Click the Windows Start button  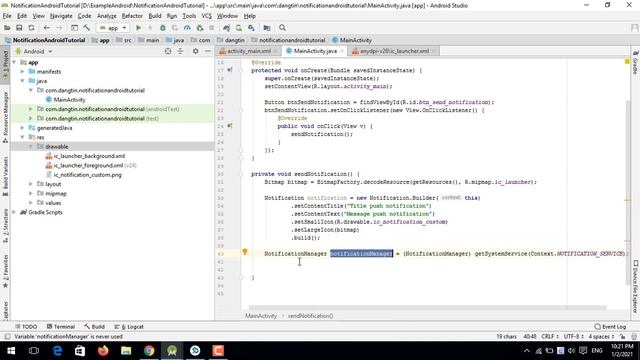11,351
